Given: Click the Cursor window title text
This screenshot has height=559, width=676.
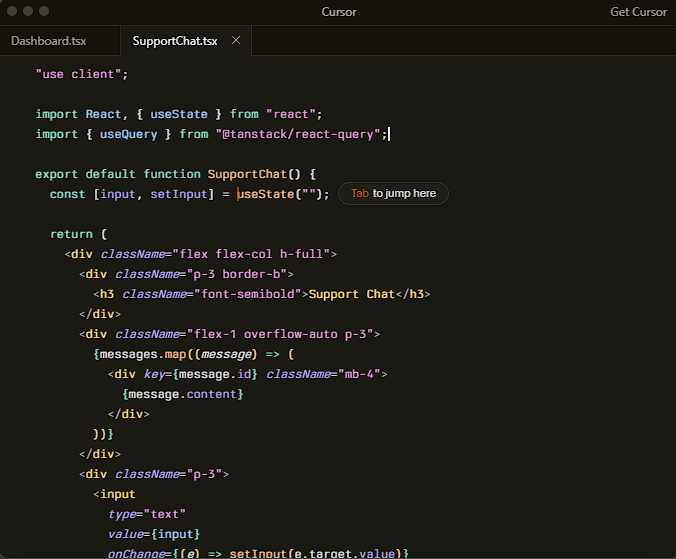Looking at the screenshot, I should click(x=338, y=12).
